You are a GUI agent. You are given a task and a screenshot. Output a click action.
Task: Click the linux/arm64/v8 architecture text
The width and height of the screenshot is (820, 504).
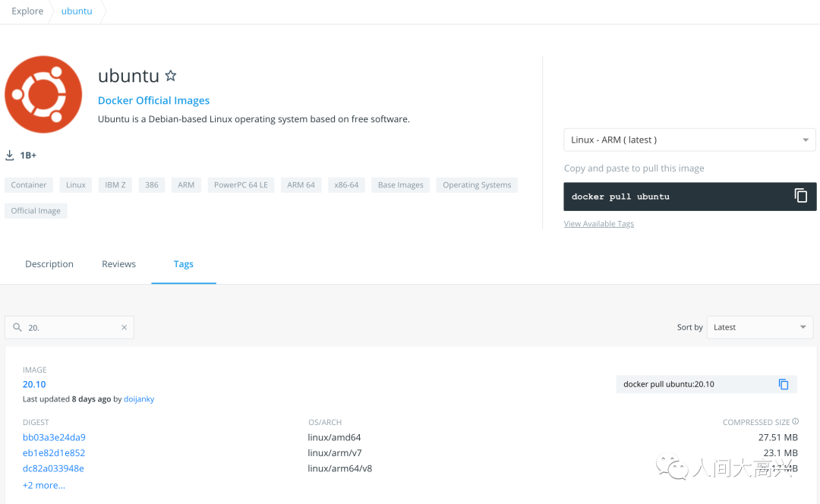pyautogui.click(x=340, y=468)
